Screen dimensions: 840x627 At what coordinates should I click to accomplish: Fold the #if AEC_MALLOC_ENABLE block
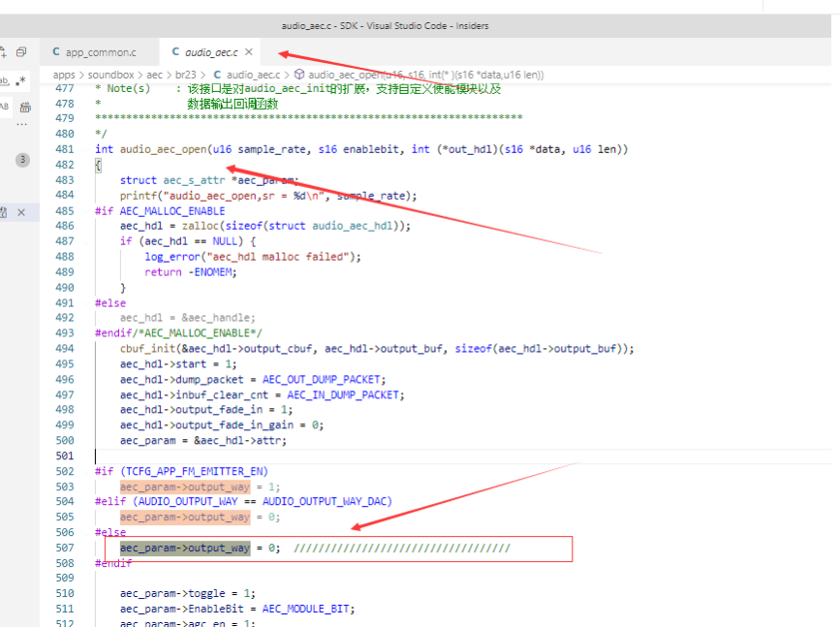pyautogui.click(x=87, y=211)
